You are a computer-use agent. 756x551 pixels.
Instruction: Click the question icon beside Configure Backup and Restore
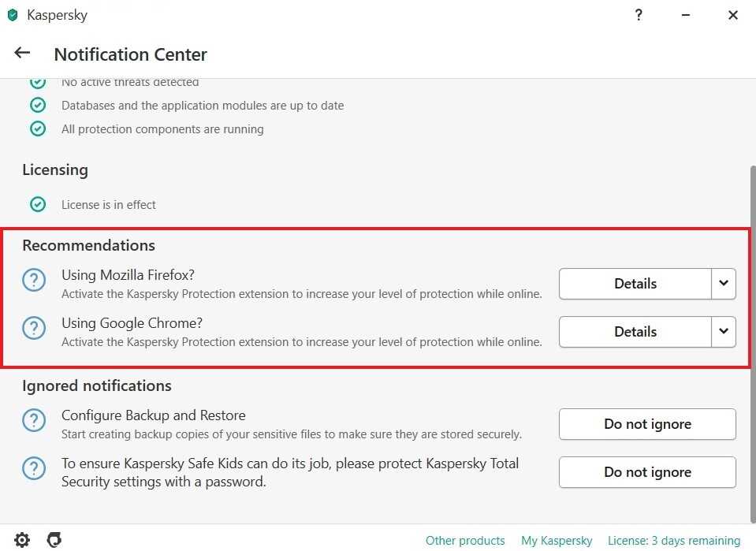click(x=34, y=421)
